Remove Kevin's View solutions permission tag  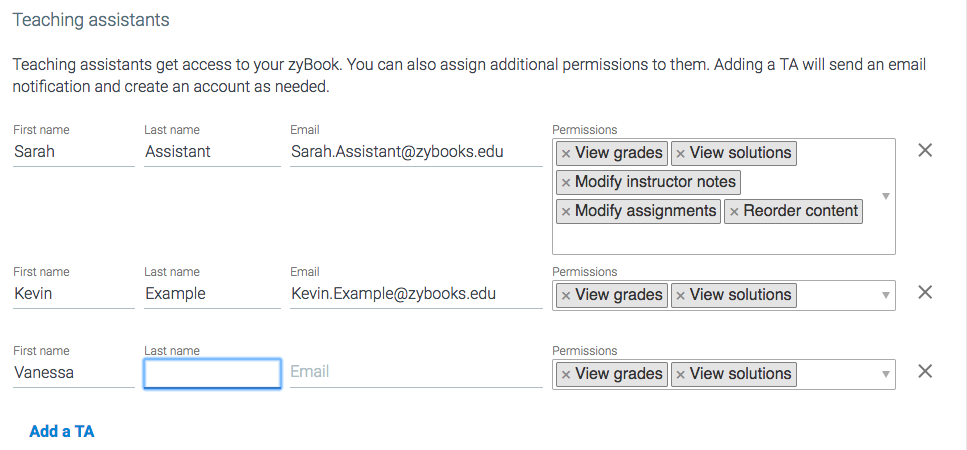(x=681, y=295)
